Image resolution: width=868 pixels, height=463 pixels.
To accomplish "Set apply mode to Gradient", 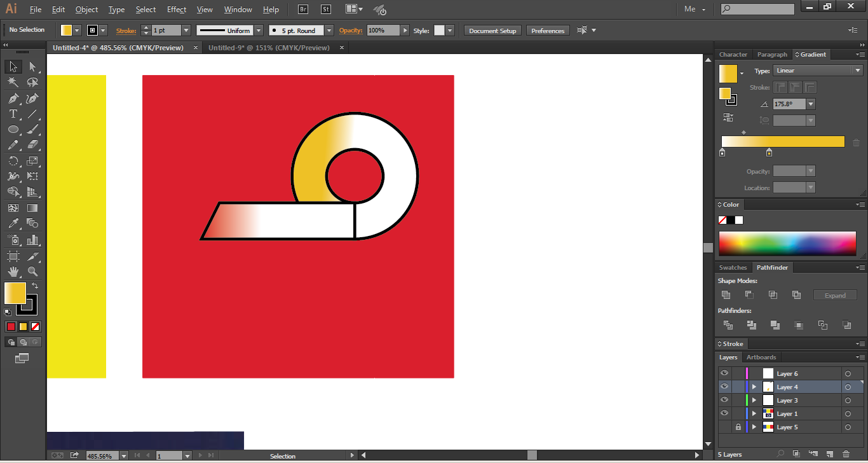I will pos(24,326).
